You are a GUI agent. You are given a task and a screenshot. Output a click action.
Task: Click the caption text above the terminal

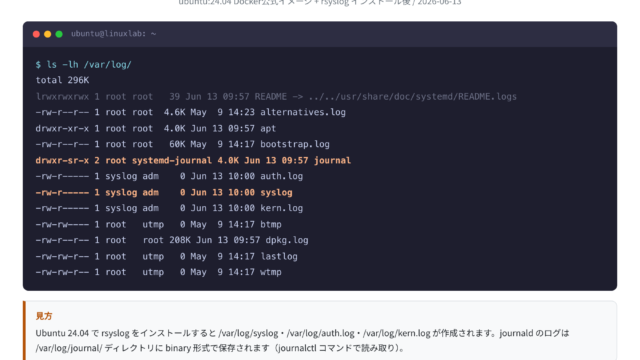pyautogui.click(x=320, y=2)
